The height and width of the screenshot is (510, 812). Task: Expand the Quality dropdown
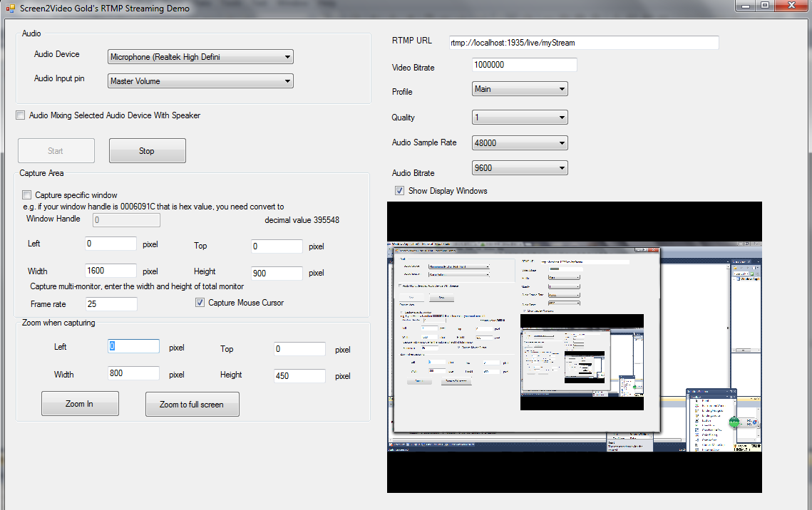click(x=520, y=118)
